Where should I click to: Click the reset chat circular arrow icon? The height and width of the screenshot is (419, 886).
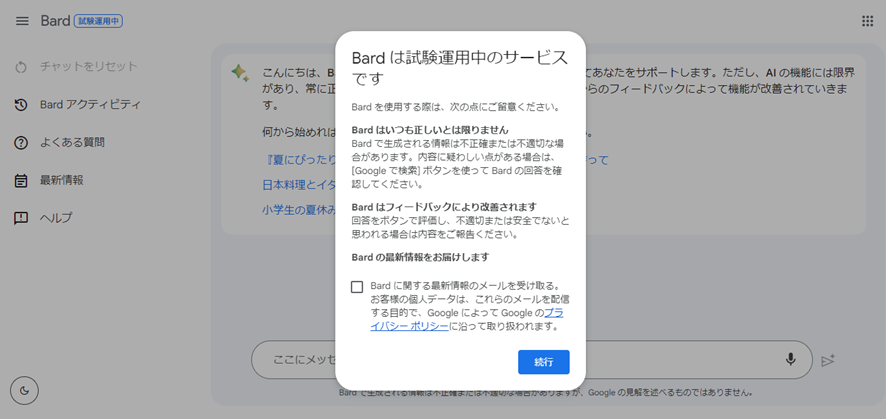(21, 67)
